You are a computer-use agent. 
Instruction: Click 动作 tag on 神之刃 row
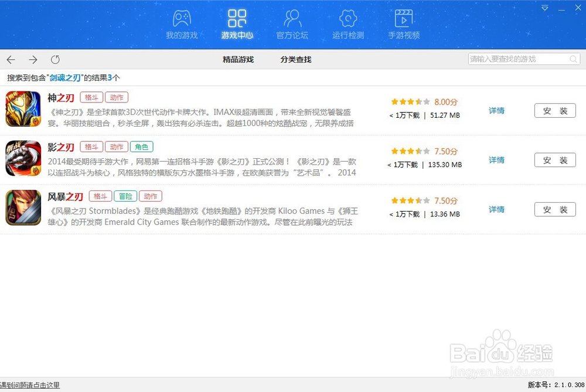(117, 97)
